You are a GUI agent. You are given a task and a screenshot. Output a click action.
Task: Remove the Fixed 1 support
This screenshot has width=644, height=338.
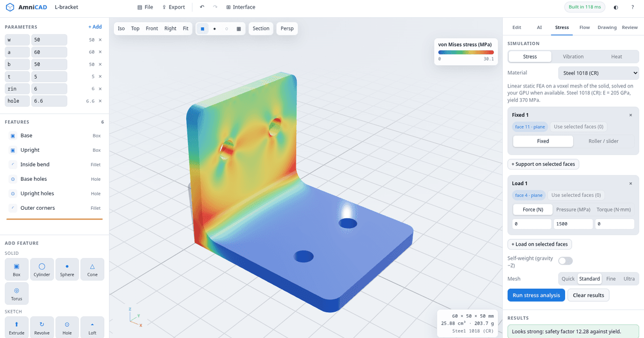point(631,115)
